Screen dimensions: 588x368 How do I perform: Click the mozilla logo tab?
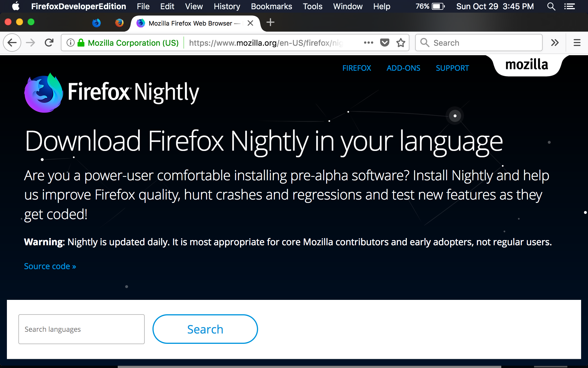point(527,65)
